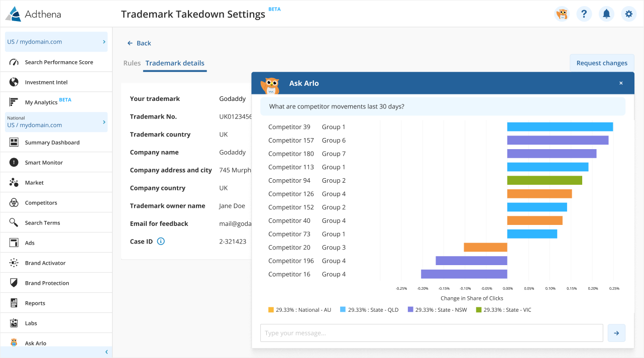Click the Type your message input field

point(431,333)
